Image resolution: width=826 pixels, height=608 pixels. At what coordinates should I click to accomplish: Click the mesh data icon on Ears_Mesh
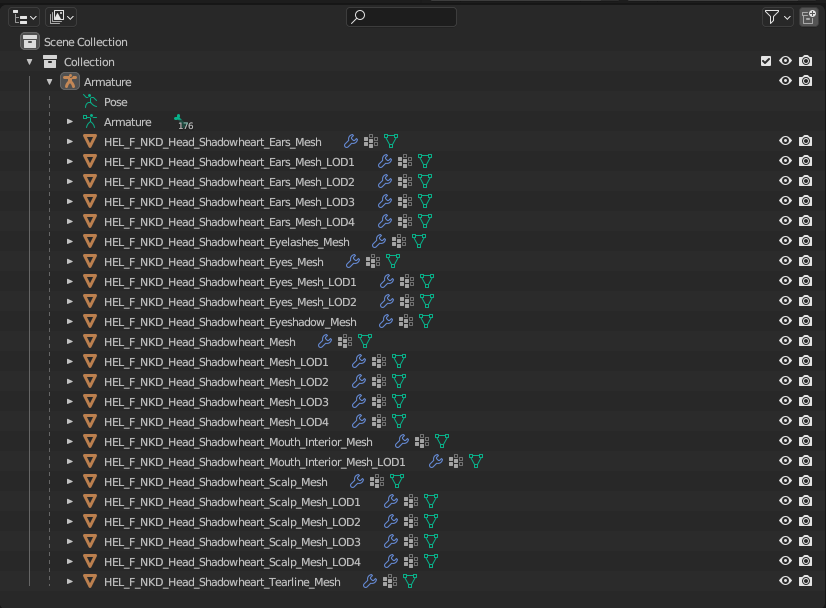click(x=391, y=141)
